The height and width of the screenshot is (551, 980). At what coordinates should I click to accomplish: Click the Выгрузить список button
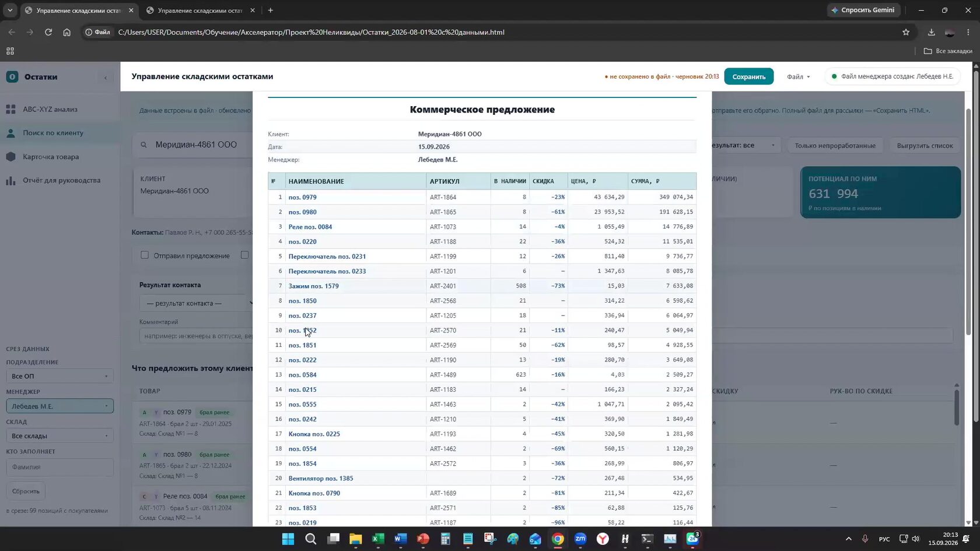click(925, 145)
